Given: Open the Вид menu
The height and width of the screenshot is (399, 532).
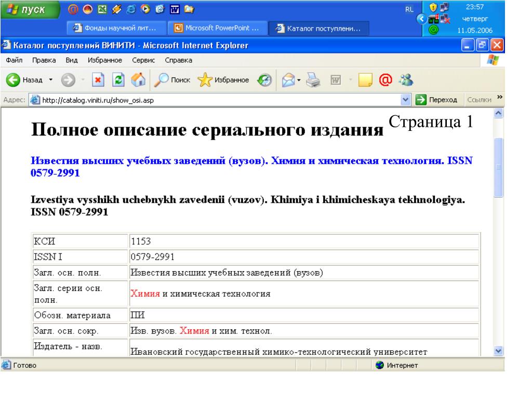Looking at the screenshot, I should point(72,60).
